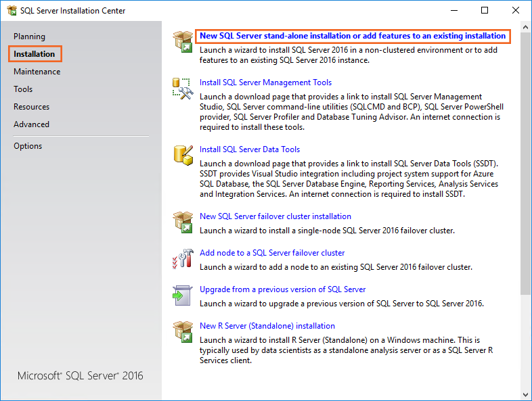
Task: Maximize the Installation Center window
Action: point(485,10)
